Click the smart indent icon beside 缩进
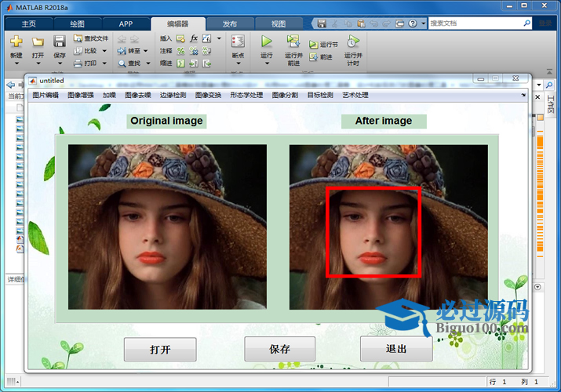This screenshot has height=392, width=561. point(180,64)
